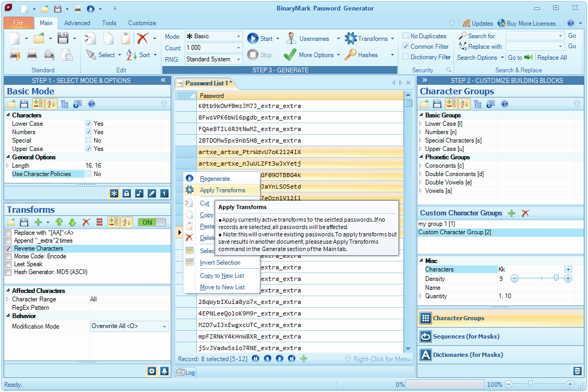Image resolution: width=588 pixels, height=392 pixels.
Task: Check the Morse Code: Encode transform
Action: point(8,256)
